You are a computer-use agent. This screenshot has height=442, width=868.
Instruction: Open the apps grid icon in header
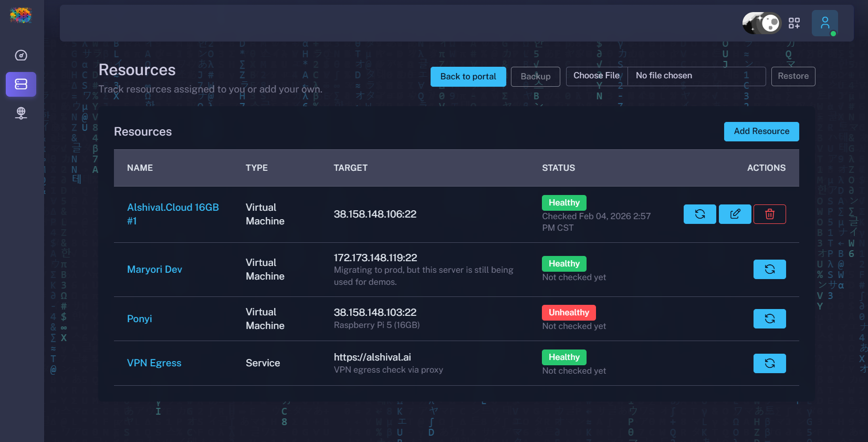click(x=794, y=23)
